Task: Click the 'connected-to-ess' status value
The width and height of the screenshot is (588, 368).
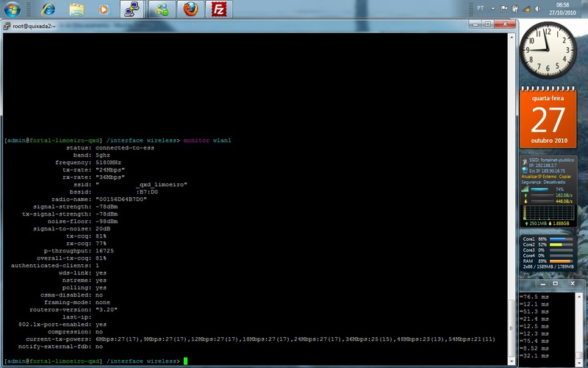Action: click(x=125, y=148)
